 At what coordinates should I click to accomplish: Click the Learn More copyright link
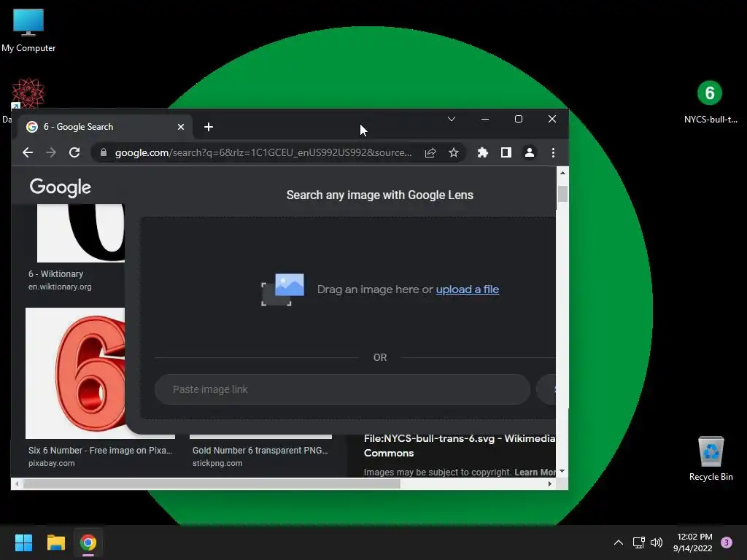coord(535,472)
